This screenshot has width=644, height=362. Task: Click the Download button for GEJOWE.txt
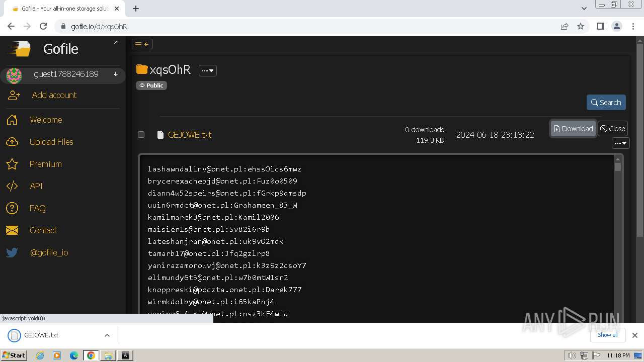[573, 129]
